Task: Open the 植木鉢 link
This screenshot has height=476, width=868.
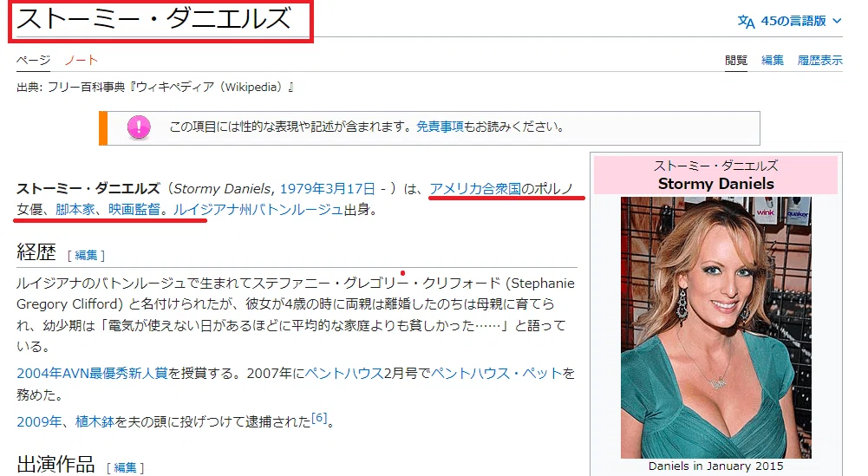Action: (x=95, y=422)
